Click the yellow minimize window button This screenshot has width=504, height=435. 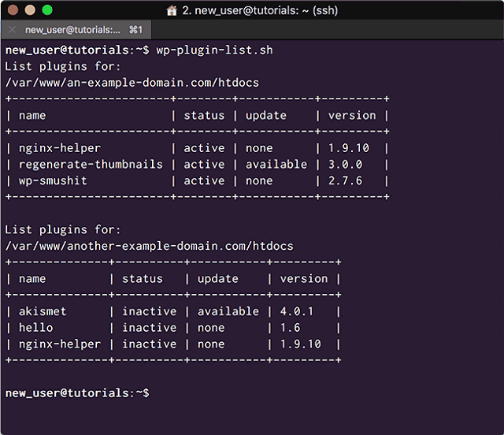click(x=30, y=10)
